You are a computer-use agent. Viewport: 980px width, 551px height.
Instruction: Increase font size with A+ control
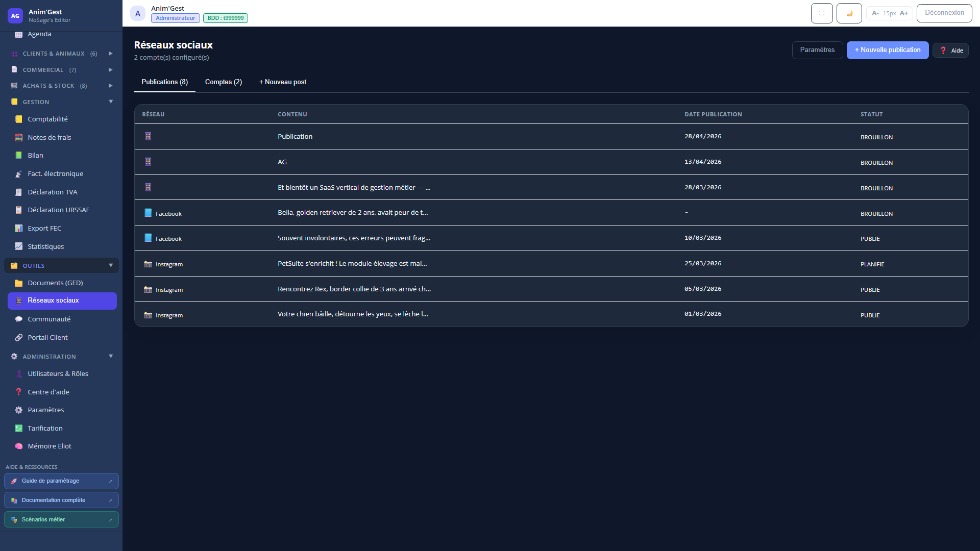(x=904, y=13)
